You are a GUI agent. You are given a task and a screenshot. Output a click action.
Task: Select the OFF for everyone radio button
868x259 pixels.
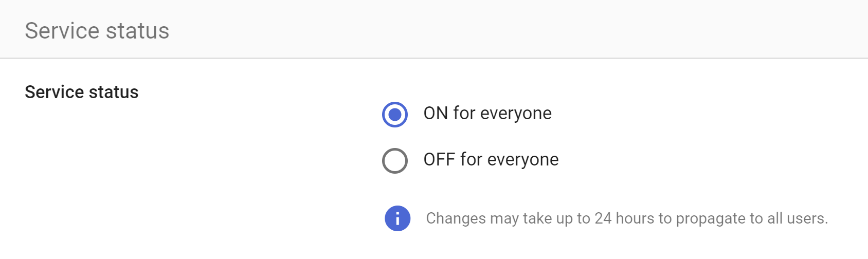(x=395, y=160)
